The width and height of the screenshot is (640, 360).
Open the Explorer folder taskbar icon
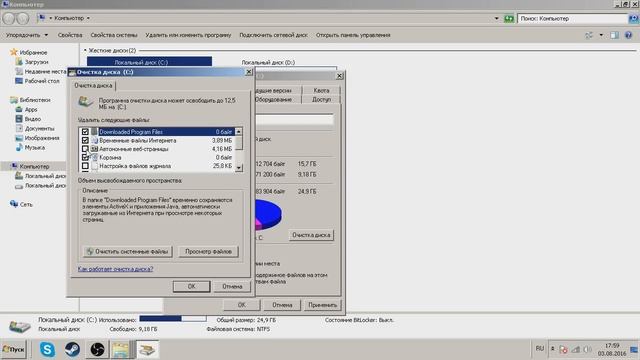[121, 349]
